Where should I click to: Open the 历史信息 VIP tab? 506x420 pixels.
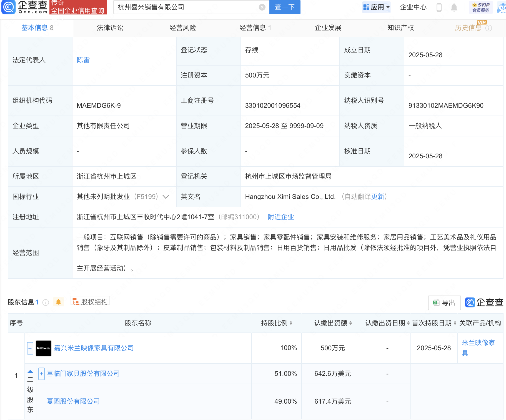(x=468, y=28)
